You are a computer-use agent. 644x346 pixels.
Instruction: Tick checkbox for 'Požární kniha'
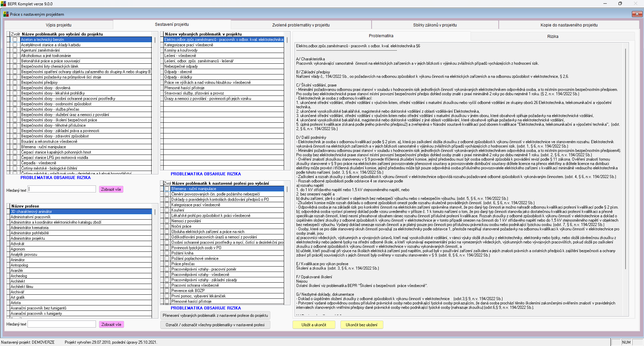pos(167,253)
